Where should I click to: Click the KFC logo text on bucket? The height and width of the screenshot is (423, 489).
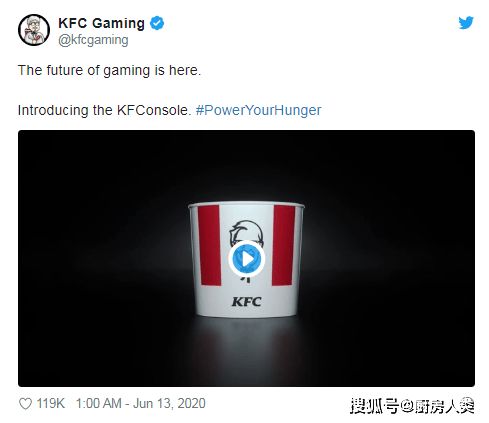pyautogui.click(x=246, y=302)
